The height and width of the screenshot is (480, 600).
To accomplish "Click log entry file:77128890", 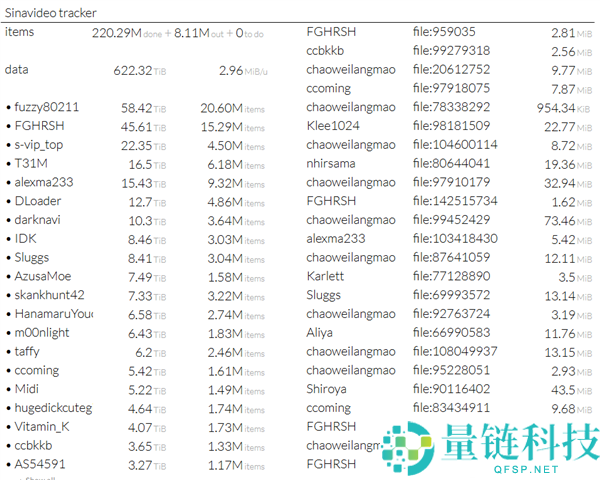I will (x=452, y=276).
